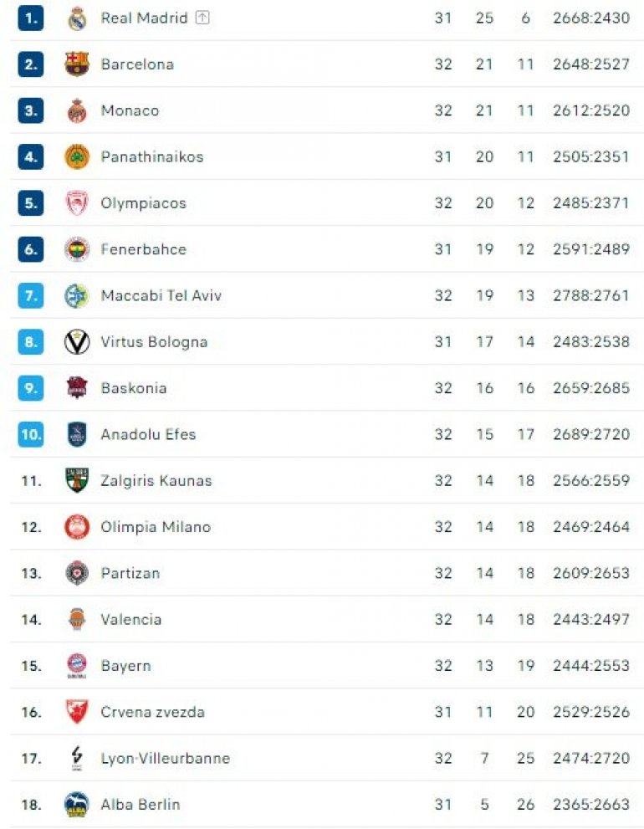Viewport: 644px width, 829px height.
Task: Open the Partizan team page
Action: pos(130,573)
